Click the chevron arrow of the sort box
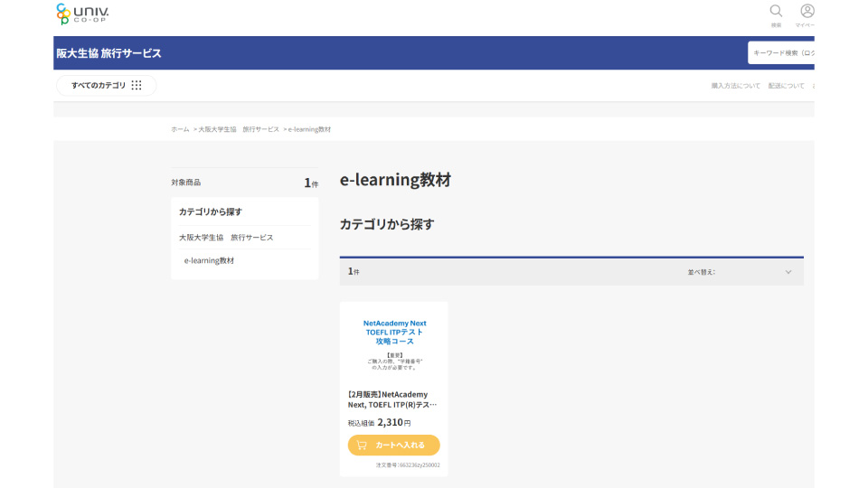Viewport: 868px width, 488px height. 788,271
